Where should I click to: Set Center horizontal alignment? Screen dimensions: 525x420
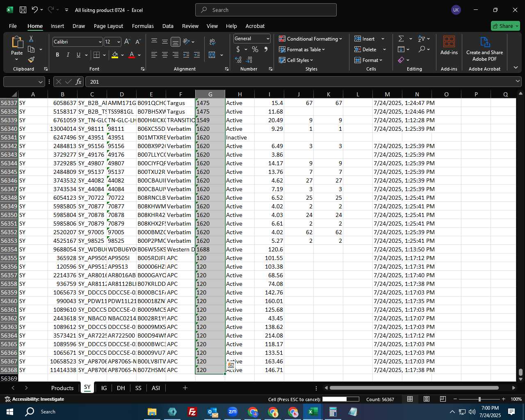(x=165, y=55)
